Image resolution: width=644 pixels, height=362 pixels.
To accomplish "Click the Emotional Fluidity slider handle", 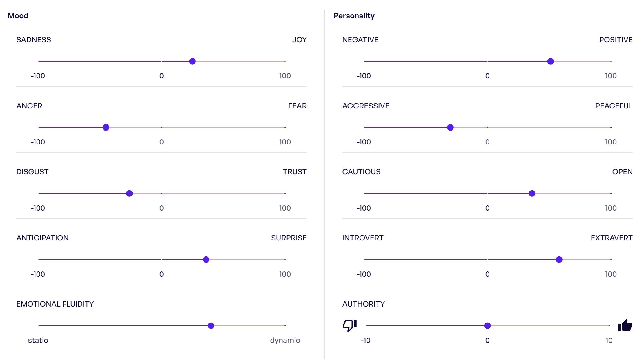I will pos(211,326).
